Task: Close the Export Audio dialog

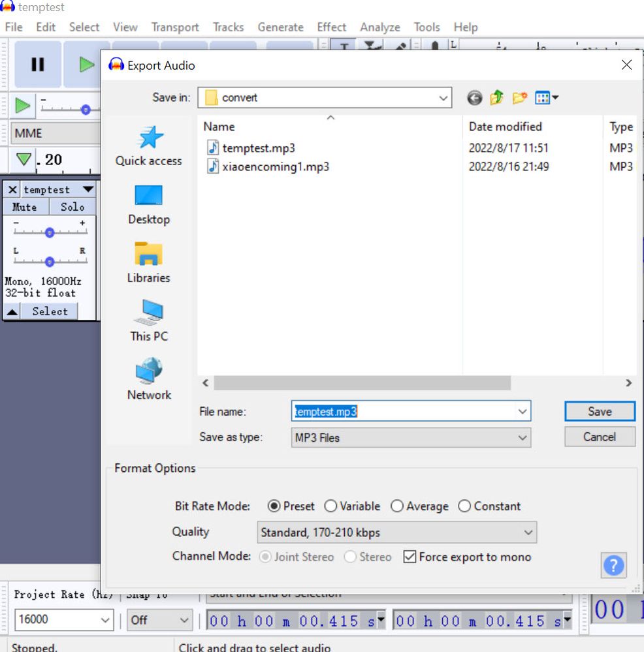Action: (x=626, y=65)
